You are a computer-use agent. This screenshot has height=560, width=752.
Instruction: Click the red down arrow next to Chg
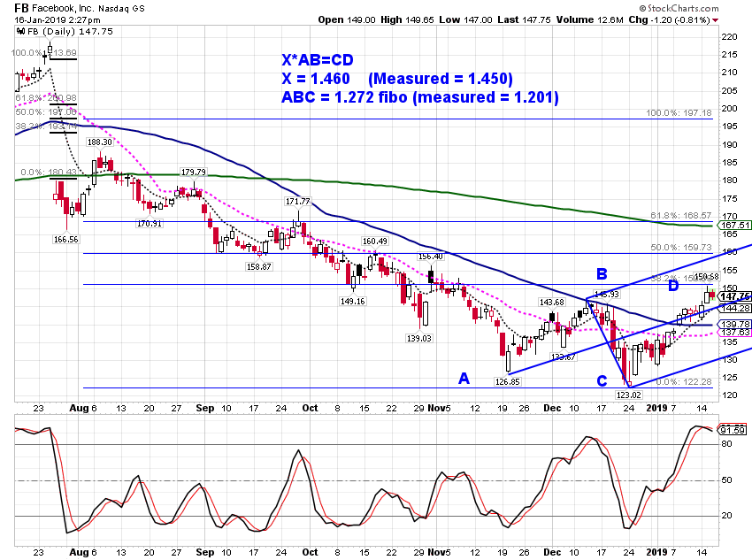[716, 20]
